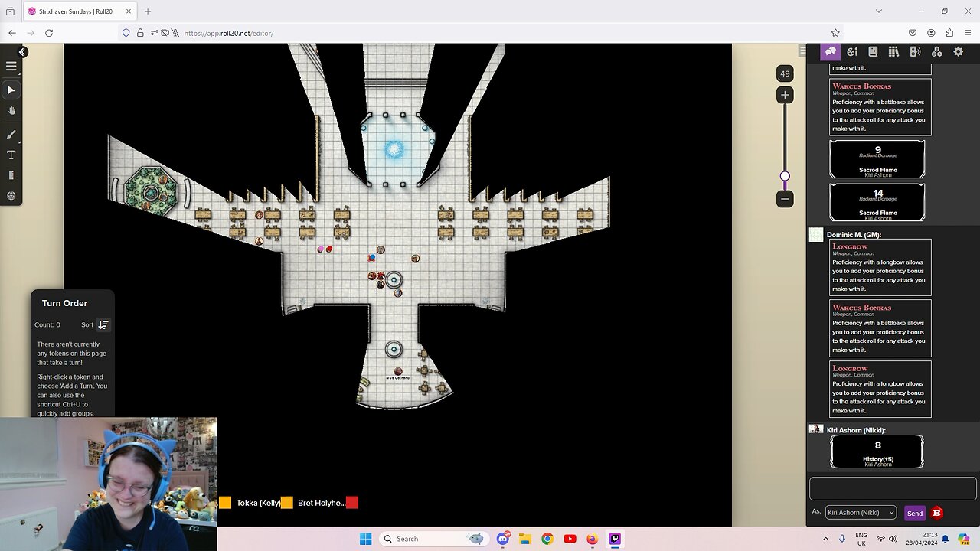The image size is (980, 551).
Task: Click the History(+5) roll result of 8
Action: point(877,452)
